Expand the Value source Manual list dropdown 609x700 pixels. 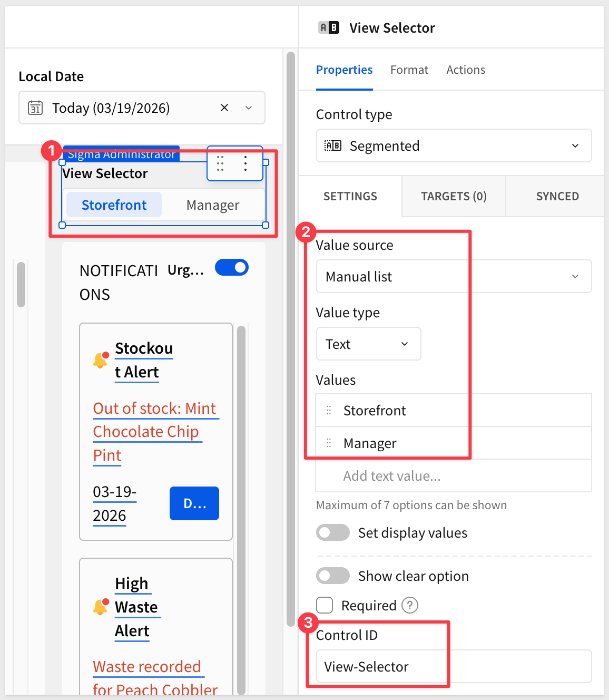454,276
